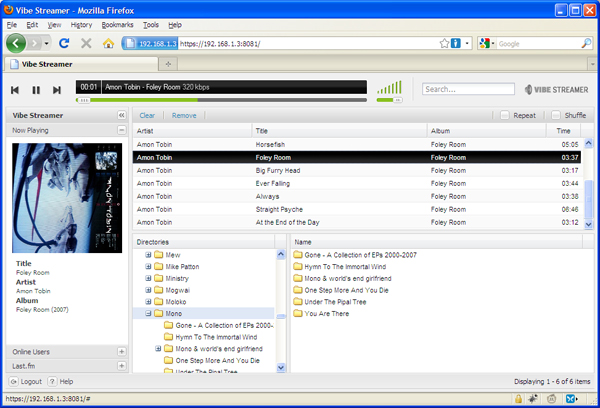Enable the Repeat checkbox
The height and width of the screenshot is (408, 600).
[505, 115]
